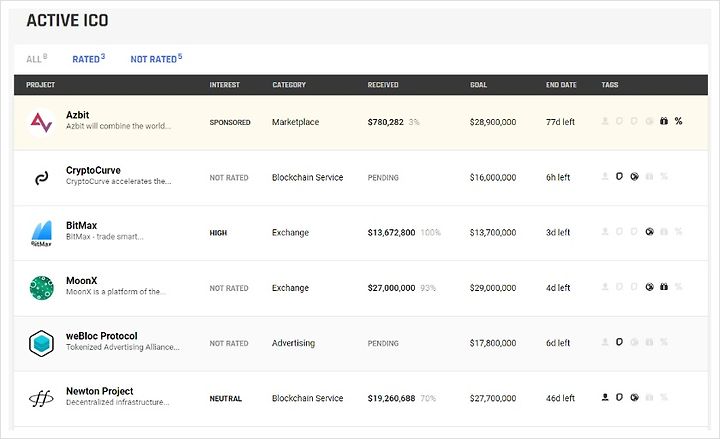The width and height of the screenshot is (720, 439).
Task: Click the Advertising category cell
Action: click(293, 343)
